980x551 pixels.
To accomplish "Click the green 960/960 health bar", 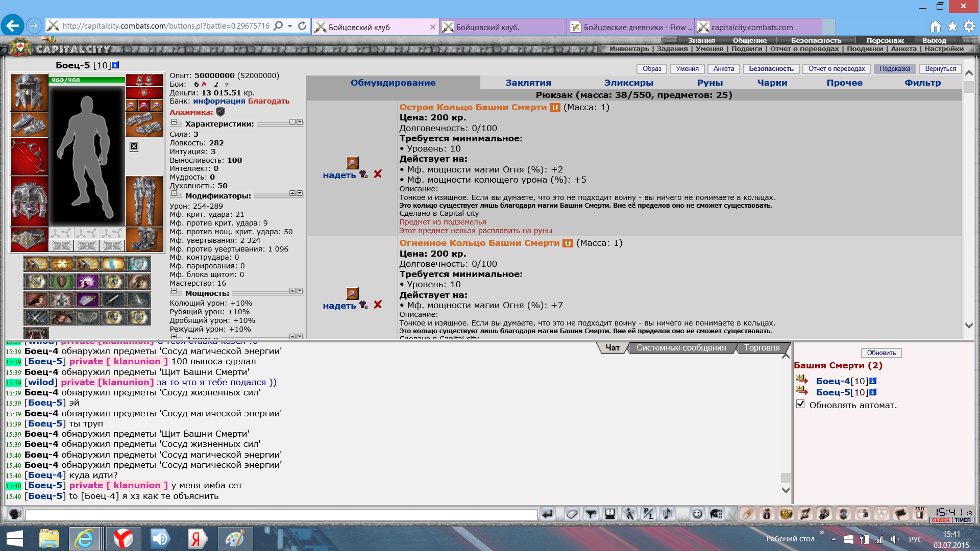I will point(87,80).
